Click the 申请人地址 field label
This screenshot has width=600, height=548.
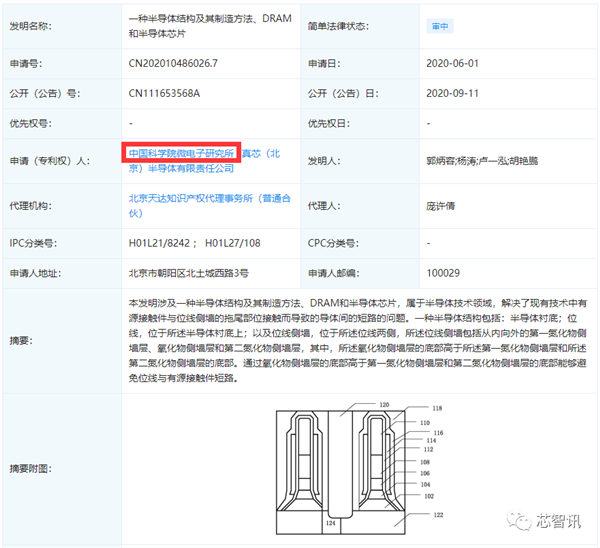point(35,273)
